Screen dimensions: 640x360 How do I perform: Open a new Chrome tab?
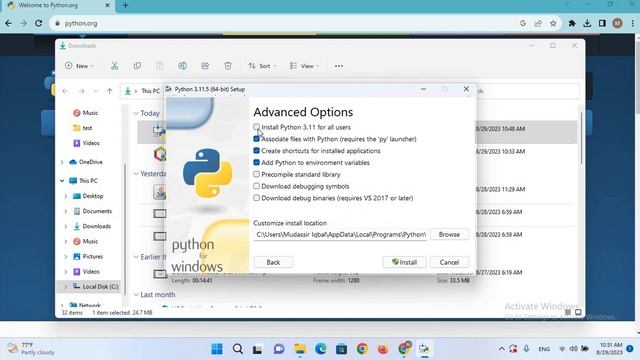tap(125, 5)
